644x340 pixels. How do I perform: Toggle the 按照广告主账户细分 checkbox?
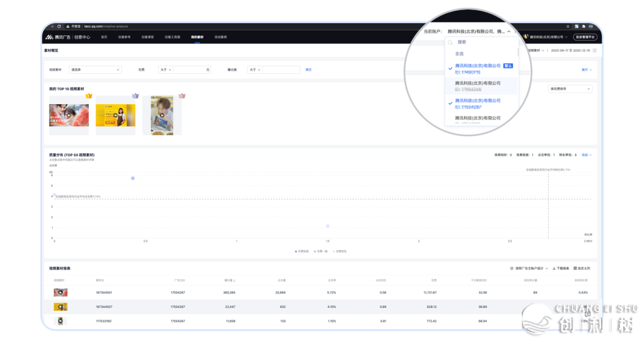pyautogui.click(x=512, y=269)
